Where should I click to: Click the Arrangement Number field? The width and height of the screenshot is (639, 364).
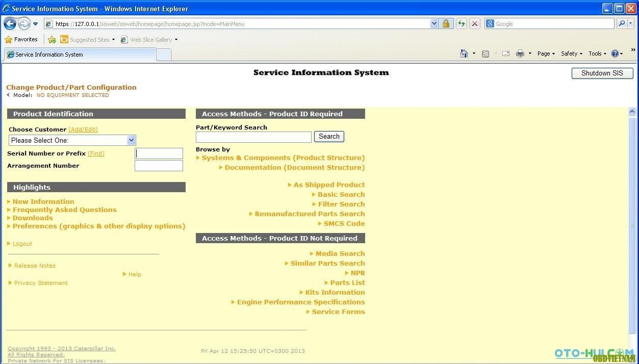tap(159, 166)
